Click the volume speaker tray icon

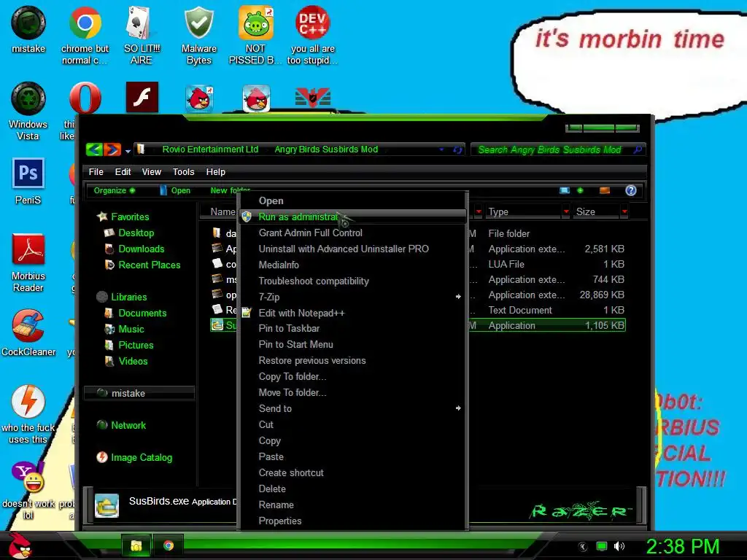(x=619, y=546)
